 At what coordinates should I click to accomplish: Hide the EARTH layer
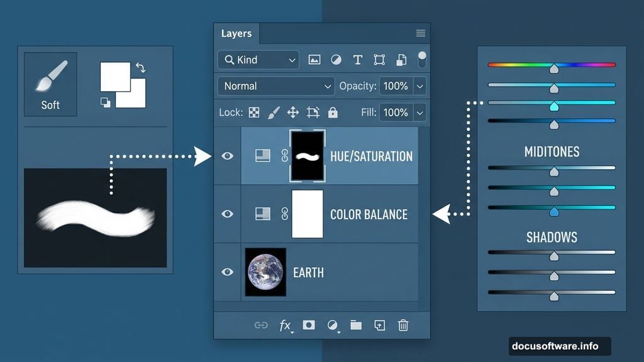228,272
